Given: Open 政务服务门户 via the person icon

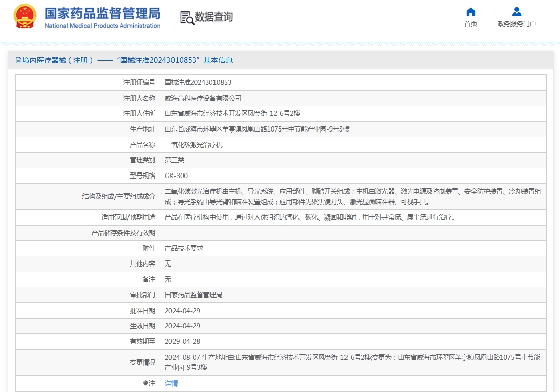Looking at the screenshot, I should (516, 12).
